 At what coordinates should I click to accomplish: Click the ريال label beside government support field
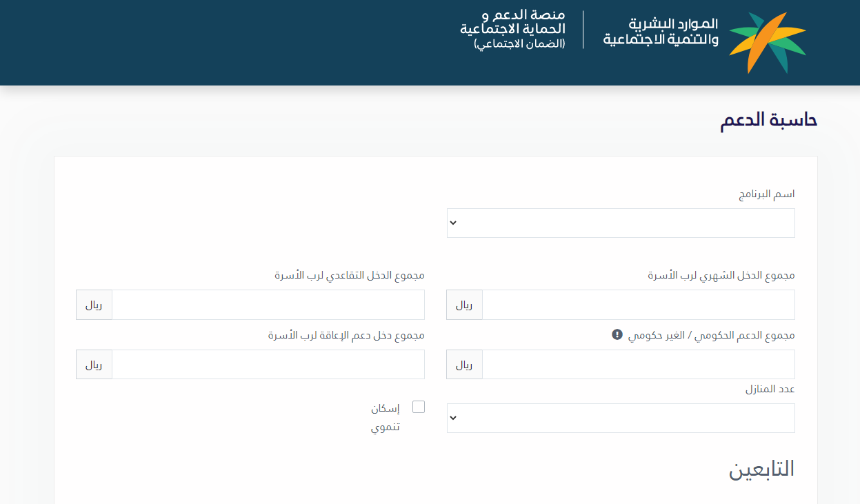coord(464,364)
